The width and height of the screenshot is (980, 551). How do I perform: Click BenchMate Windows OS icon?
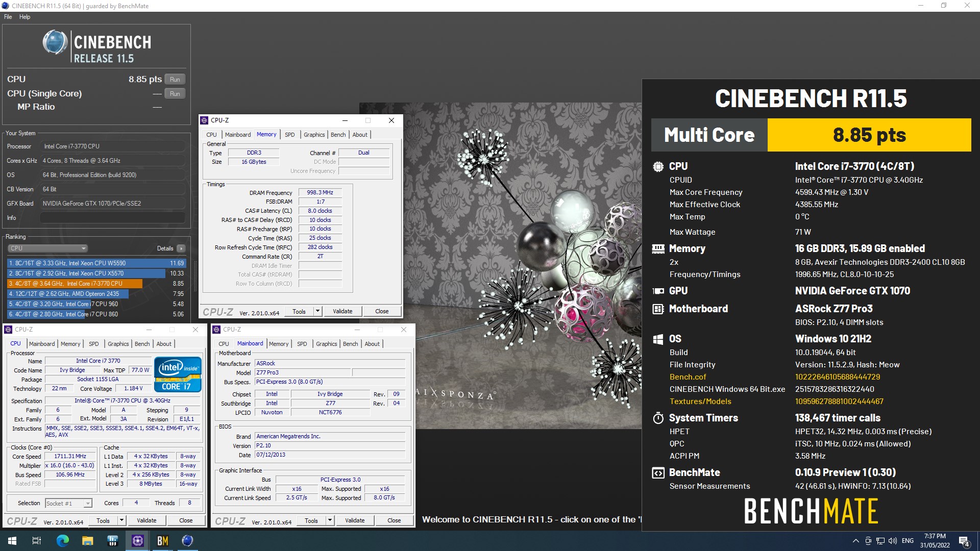[x=658, y=339]
